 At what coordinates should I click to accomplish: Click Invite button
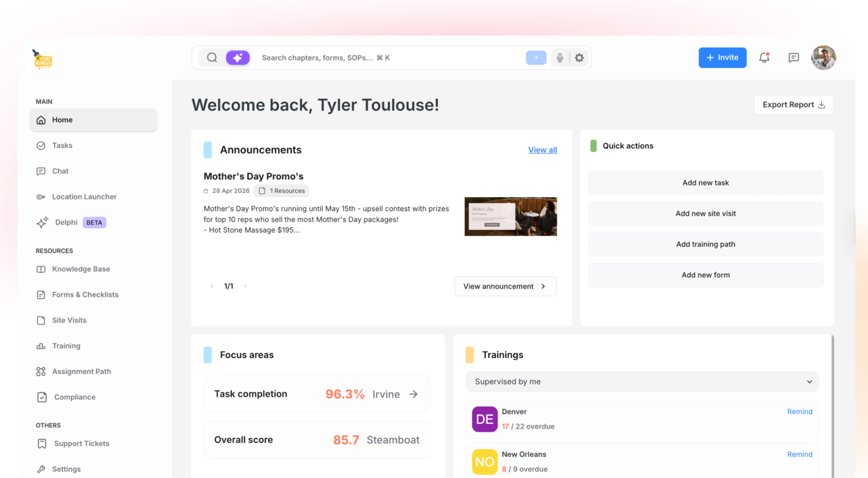pos(722,58)
